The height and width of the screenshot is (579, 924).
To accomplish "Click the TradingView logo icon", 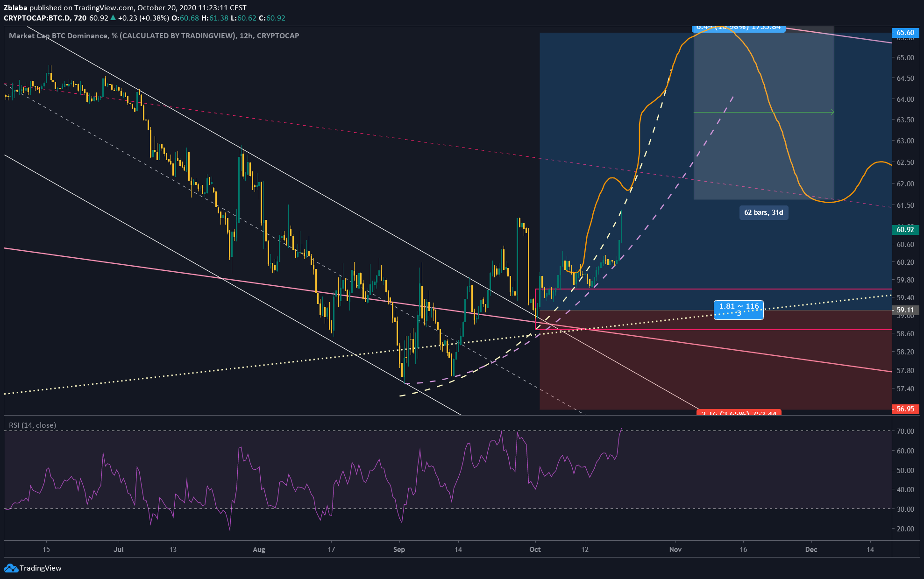I will pos(11,568).
